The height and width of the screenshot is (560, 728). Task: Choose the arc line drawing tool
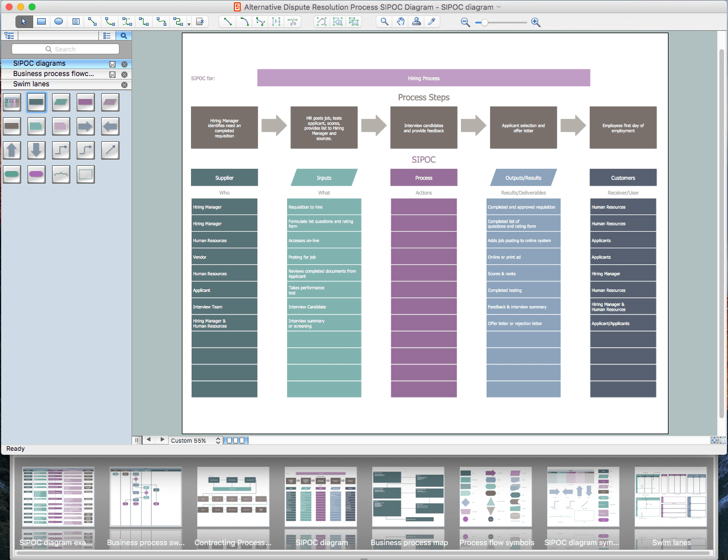(x=244, y=22)
